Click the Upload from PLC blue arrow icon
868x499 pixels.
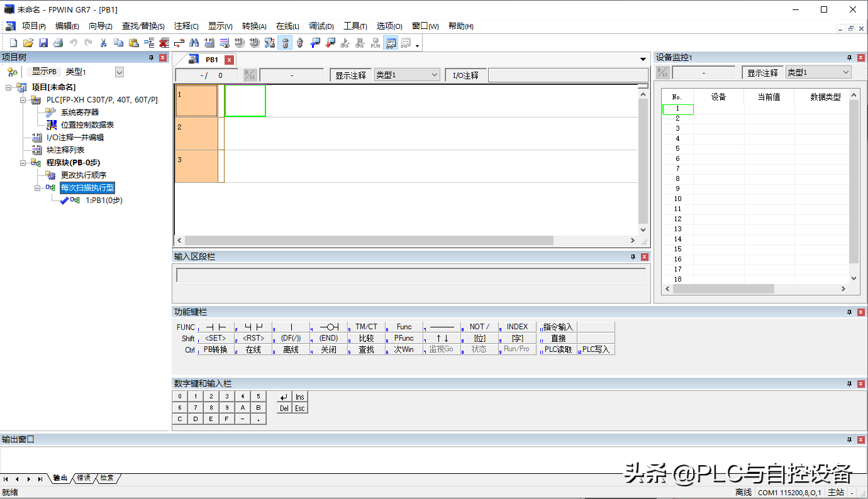pos(315,43)
